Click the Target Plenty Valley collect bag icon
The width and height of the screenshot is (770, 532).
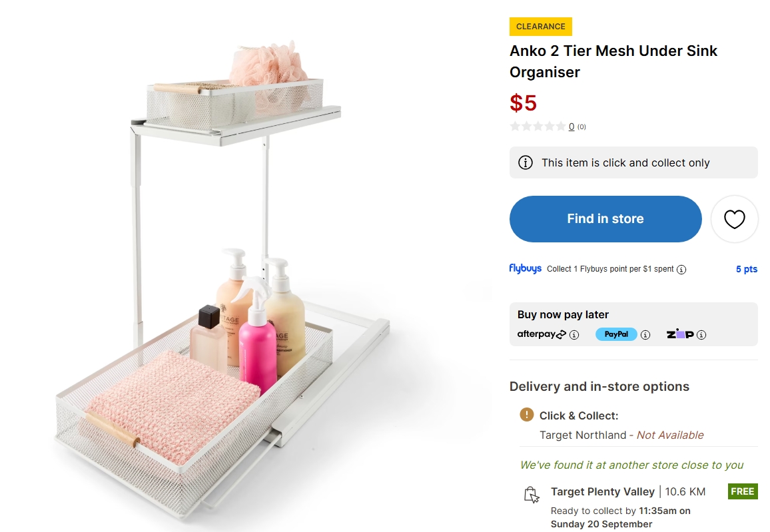[532, 495]
